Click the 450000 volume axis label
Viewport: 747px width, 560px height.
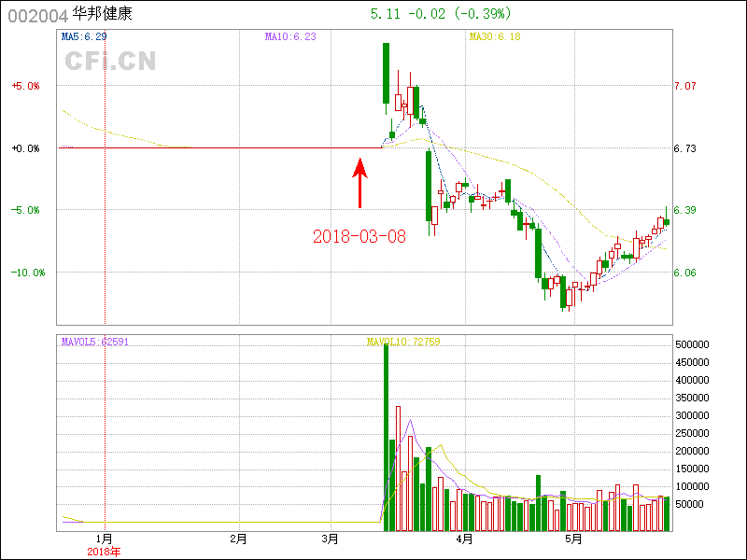pos(692,362)
